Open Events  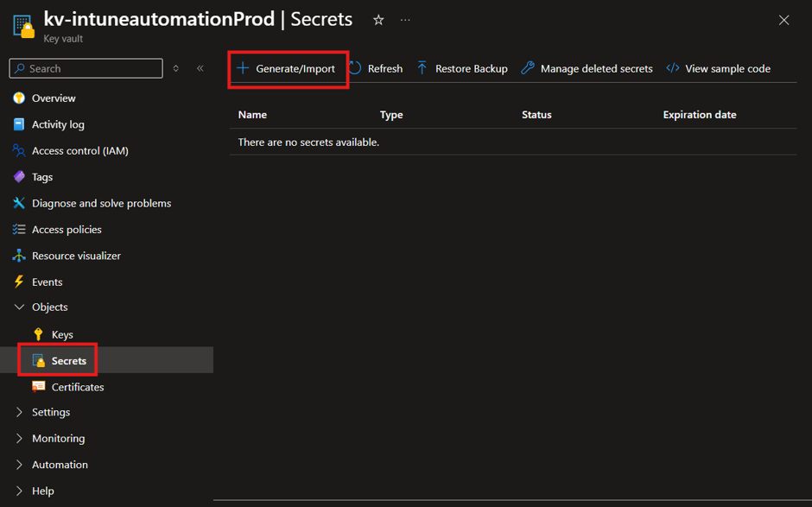tap(48, 282)
